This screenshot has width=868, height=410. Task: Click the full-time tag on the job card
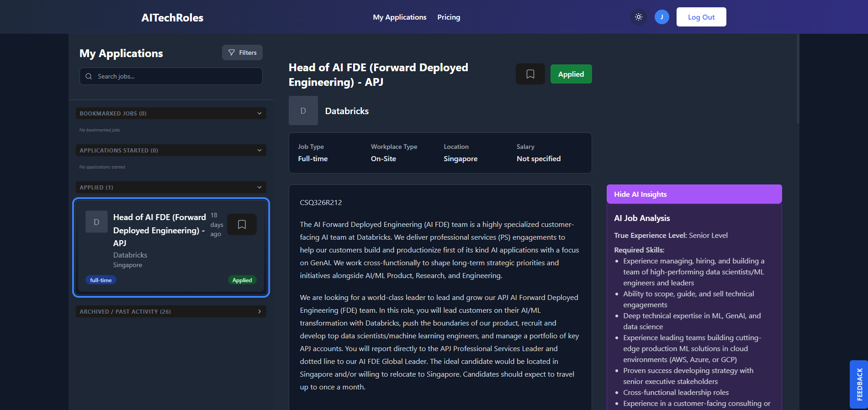pos(101,280)
